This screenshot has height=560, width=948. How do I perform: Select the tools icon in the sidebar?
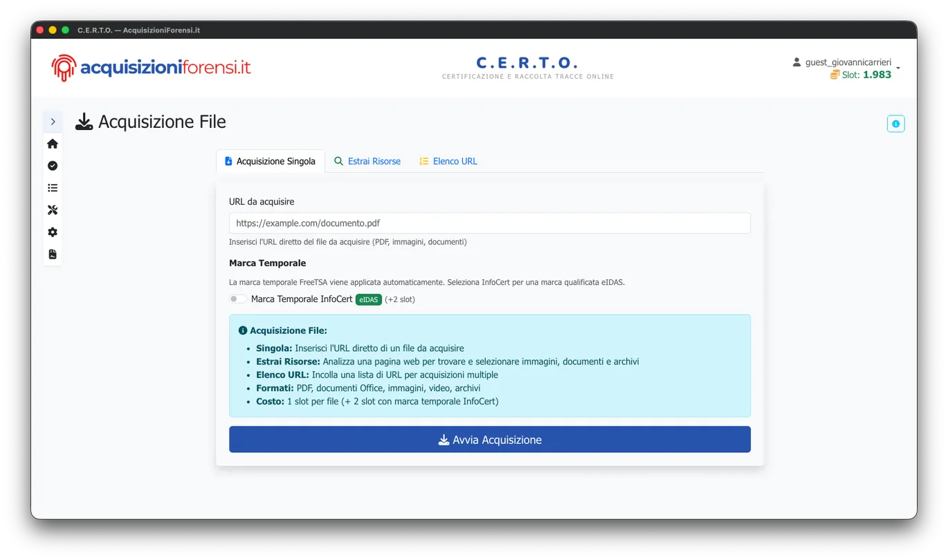coord(52,209)
